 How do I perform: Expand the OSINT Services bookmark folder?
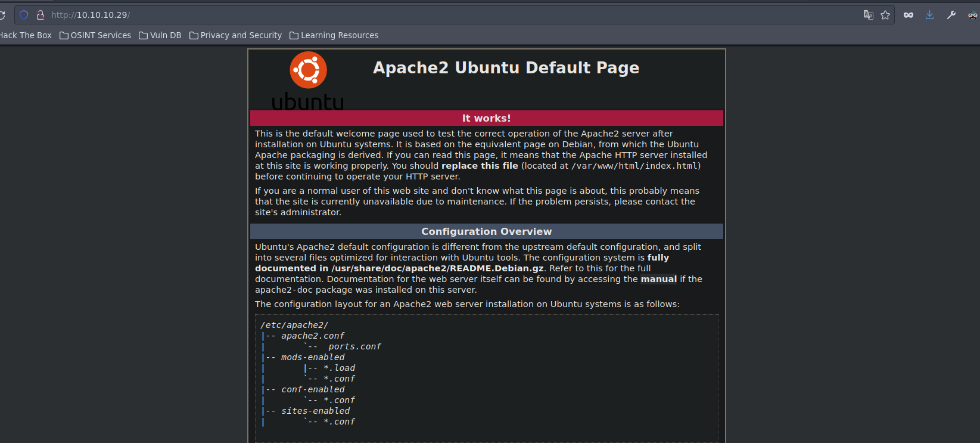[x=95, y=35]
